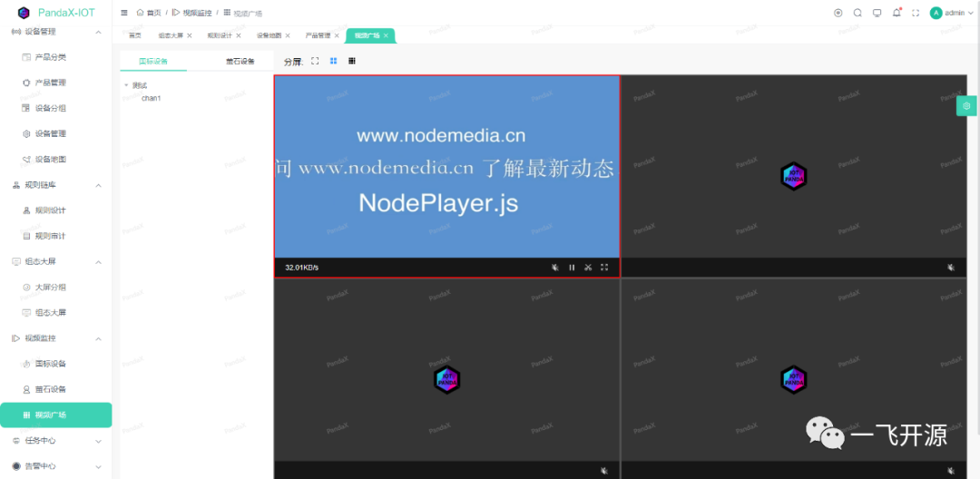Screen dimensions: 980x479
Task: Open the admin user dropdown
Action: [950, 13]
